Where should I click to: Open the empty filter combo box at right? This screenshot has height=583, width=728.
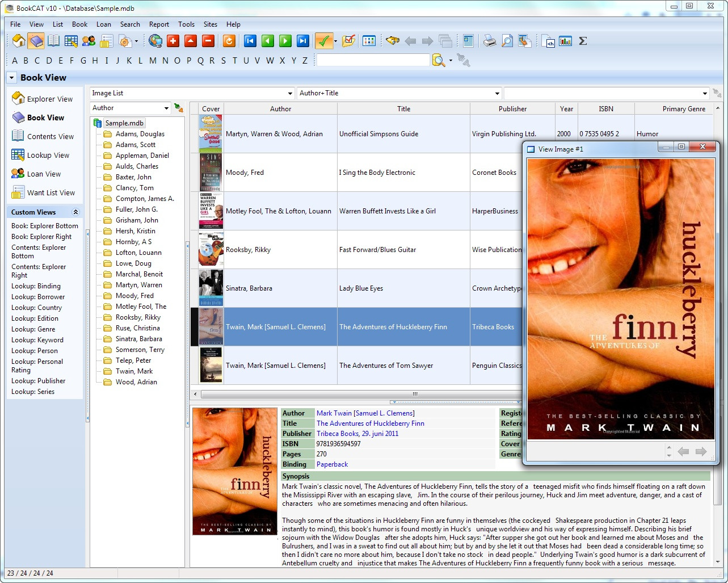click(x=705, y=93)
